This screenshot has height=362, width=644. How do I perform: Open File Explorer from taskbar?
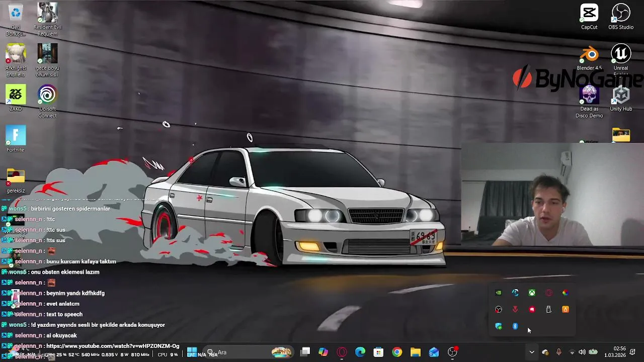coord(416,352)
